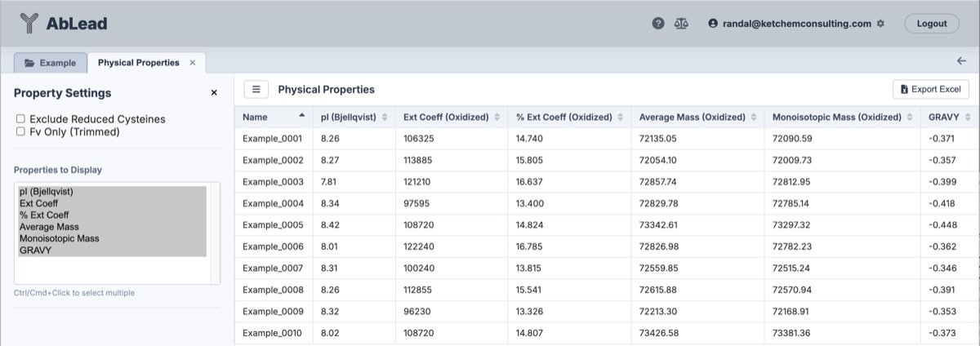Screen dimensions: 980x346
Task: Select the Physical Properties tab
Action: pos(138,63)
